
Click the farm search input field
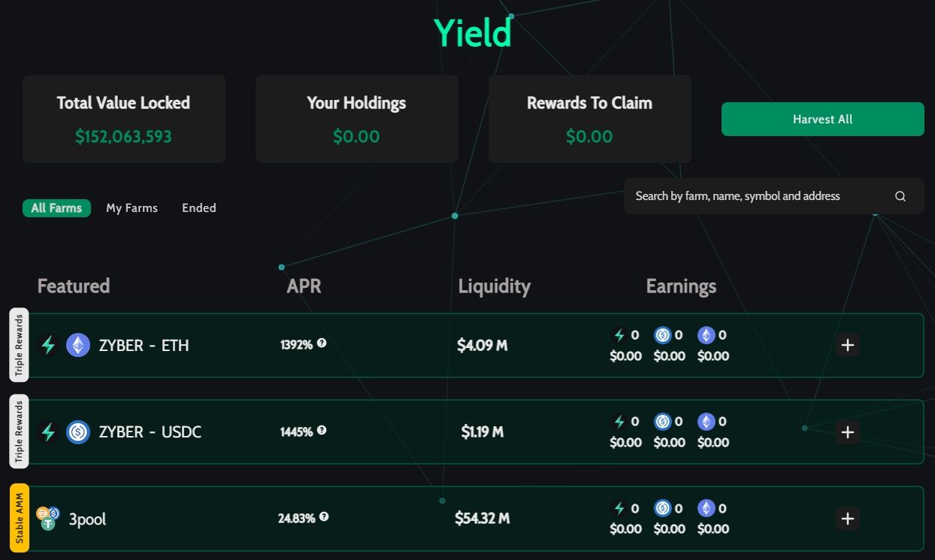(752, 196)
